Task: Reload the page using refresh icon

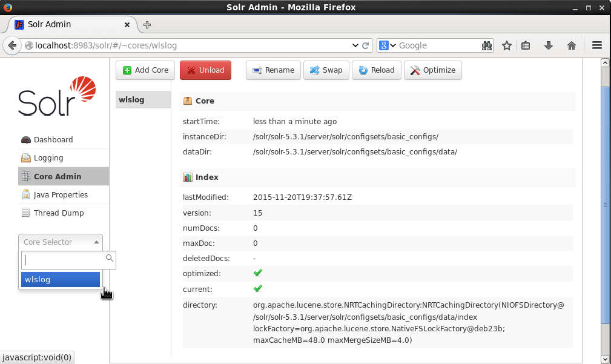Action: pyautogui.click(x=366, y=45)
